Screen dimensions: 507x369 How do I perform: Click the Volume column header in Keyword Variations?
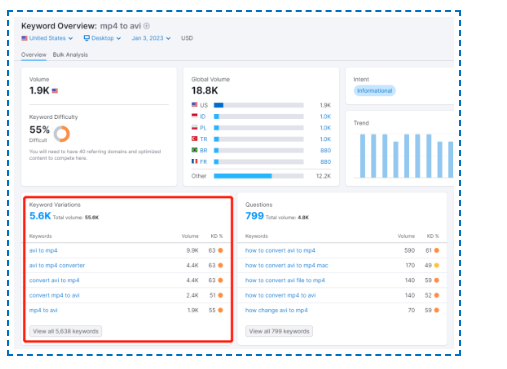coord(190,236)
